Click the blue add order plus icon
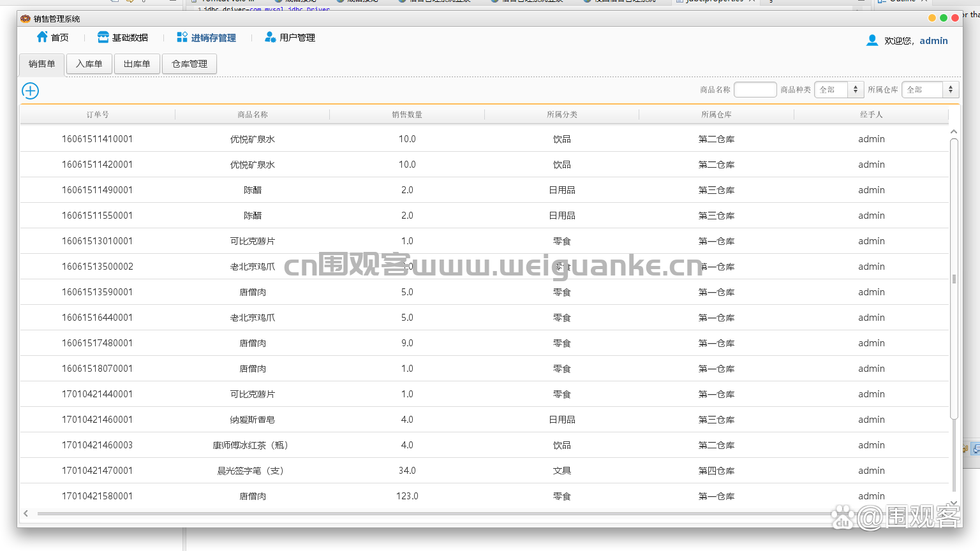This screenshot has height=551, width=980. click(x=30, y=91)
